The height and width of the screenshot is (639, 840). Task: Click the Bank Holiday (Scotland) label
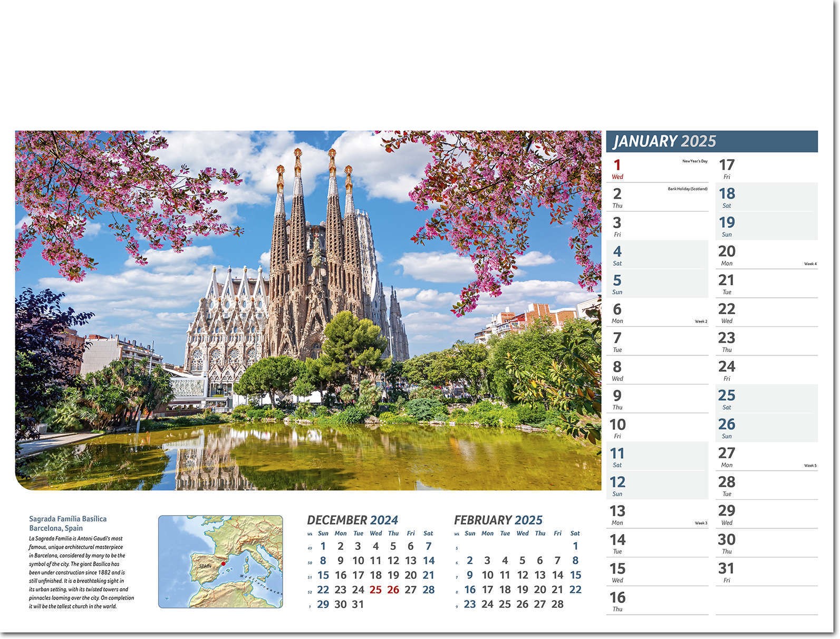coord(688,189)
